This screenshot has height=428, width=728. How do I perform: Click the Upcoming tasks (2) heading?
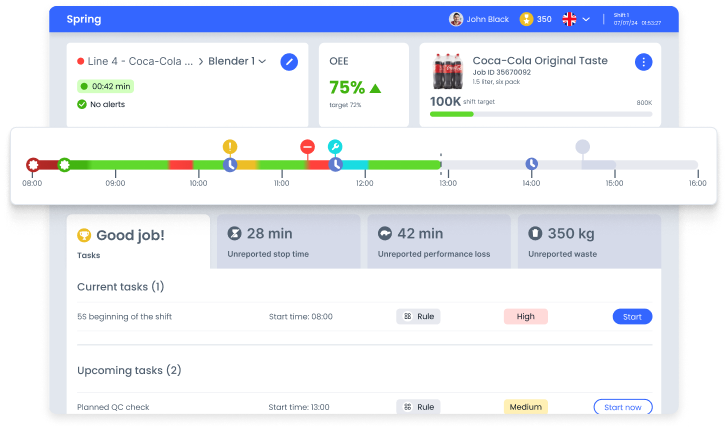point(129,370)
